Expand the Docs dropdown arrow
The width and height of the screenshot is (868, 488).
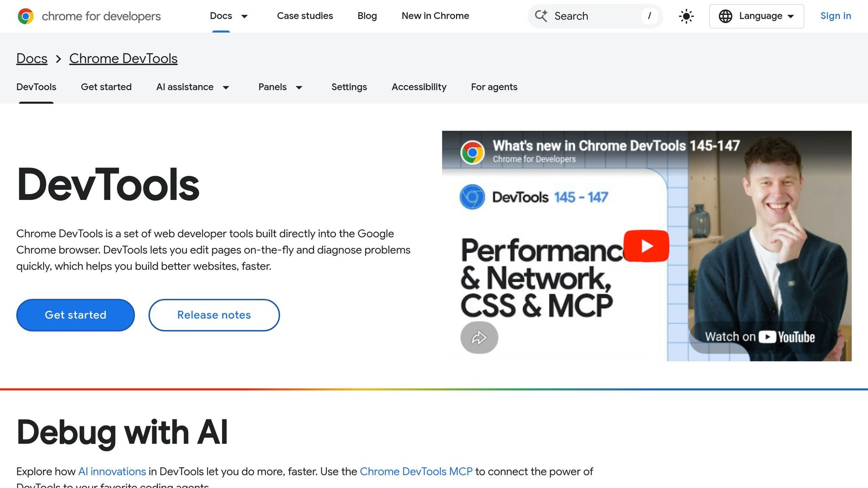[245, 16]
